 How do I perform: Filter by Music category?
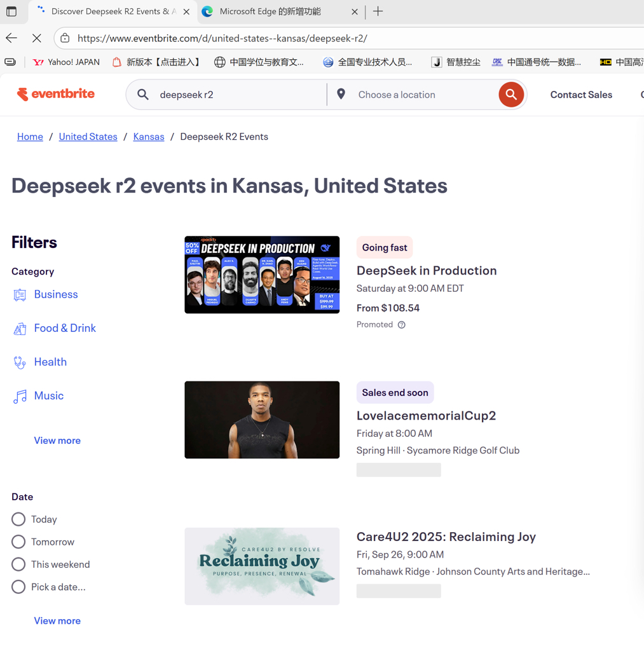click(49, 395)
